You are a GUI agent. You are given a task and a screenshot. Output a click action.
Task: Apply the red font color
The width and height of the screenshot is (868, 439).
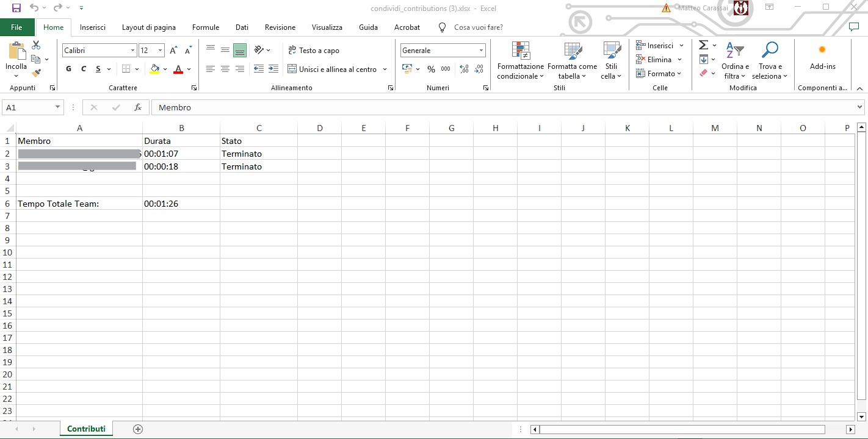[178, 70]
